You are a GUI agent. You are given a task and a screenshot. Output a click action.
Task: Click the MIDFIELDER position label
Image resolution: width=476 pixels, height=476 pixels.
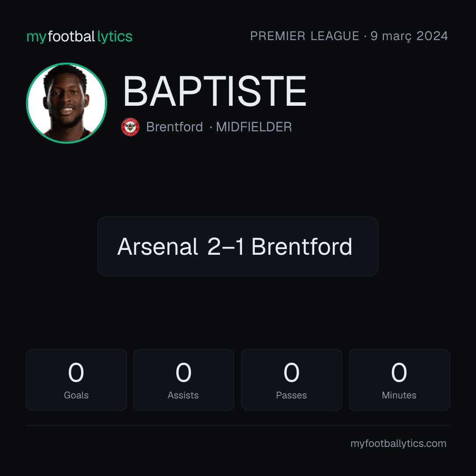click(254, 127)
